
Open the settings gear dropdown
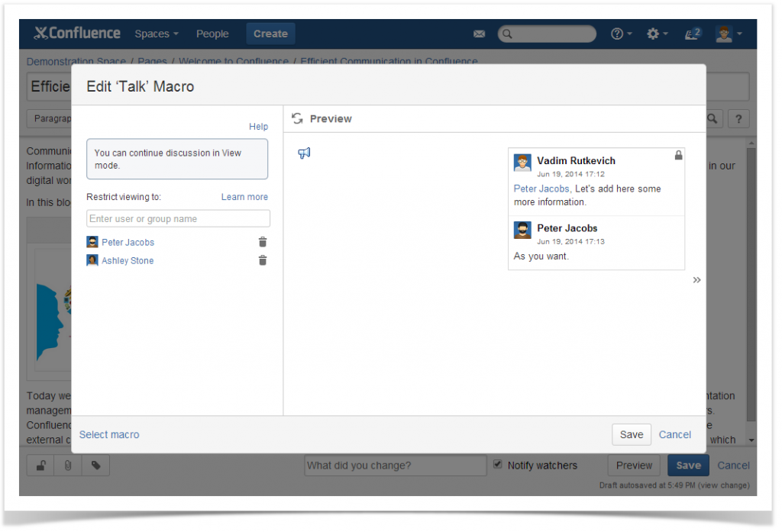654,34
